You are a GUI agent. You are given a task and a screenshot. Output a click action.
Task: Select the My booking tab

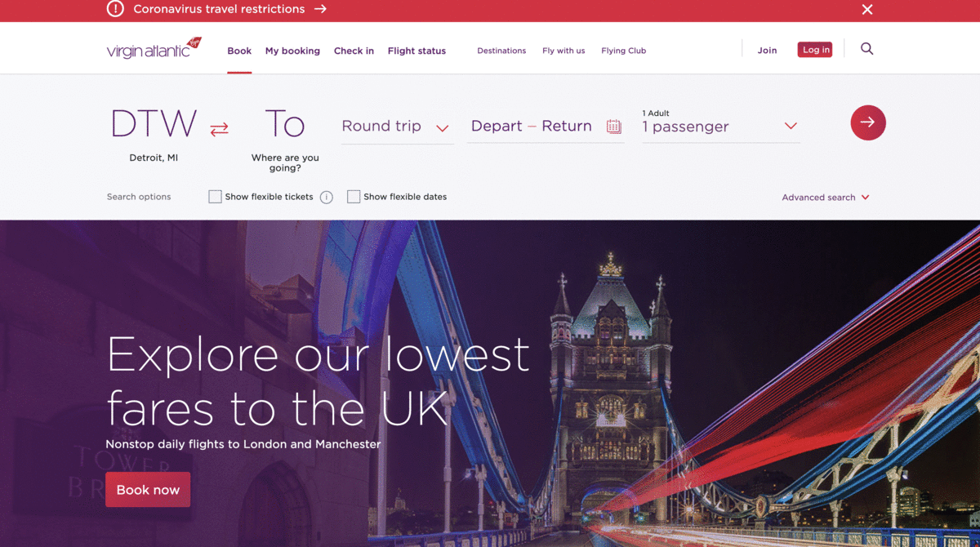click(x=292, y=51)
